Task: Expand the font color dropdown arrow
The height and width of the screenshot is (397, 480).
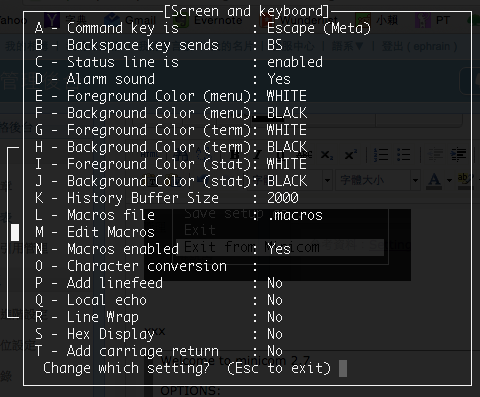Action: (x=449, y=181)
